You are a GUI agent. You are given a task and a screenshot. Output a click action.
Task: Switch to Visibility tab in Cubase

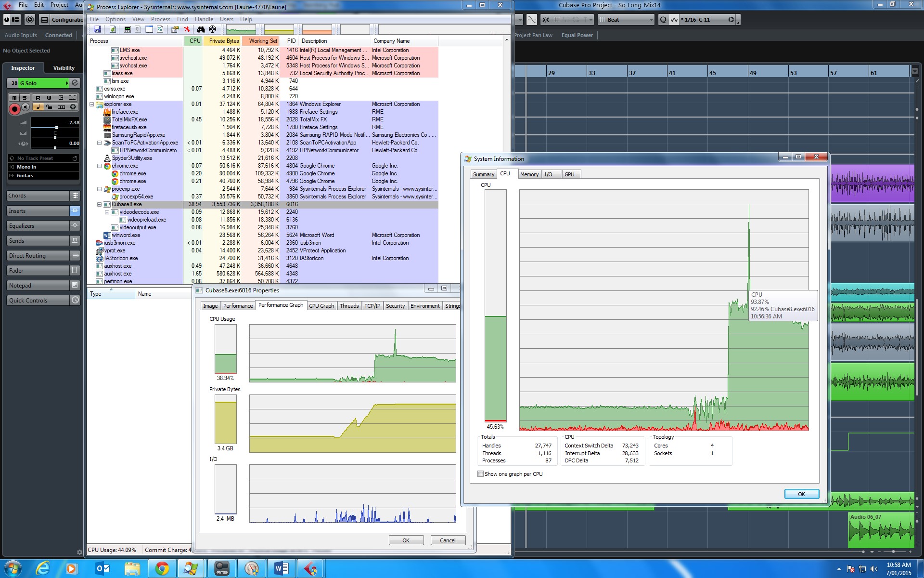[64, 68]
